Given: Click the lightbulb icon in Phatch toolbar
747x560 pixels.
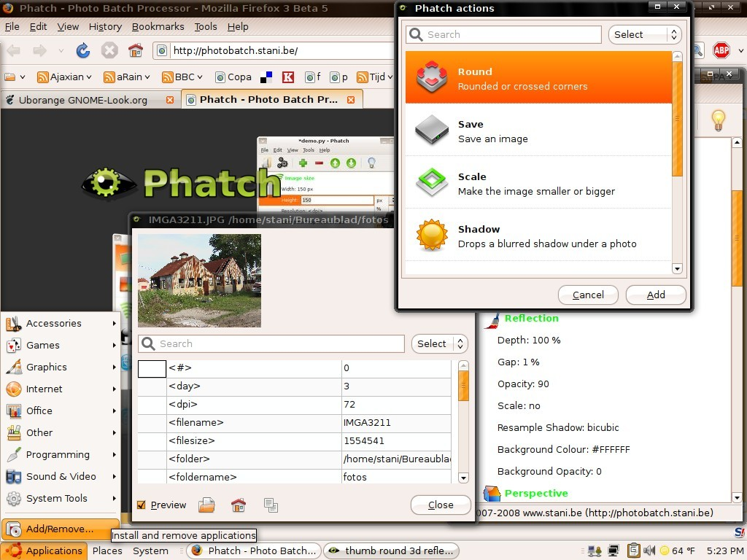Looking at the screenshot, I should pyautogui.click(x=718, y=120).
